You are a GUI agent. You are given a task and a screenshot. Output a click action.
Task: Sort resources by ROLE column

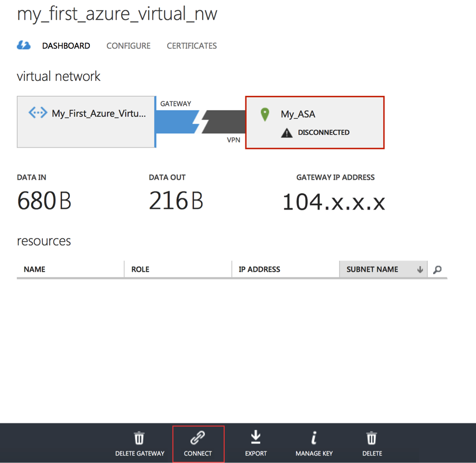pos(178,269)
